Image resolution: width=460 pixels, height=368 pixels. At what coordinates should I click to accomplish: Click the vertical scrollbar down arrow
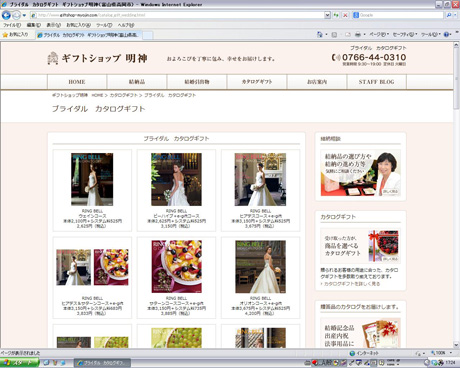(456, 345)
